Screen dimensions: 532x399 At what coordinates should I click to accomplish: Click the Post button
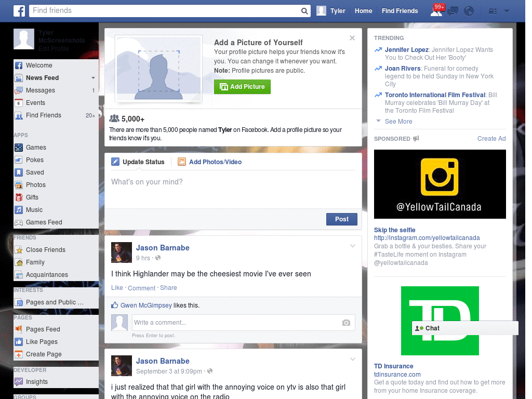click(x=342, y=219)
